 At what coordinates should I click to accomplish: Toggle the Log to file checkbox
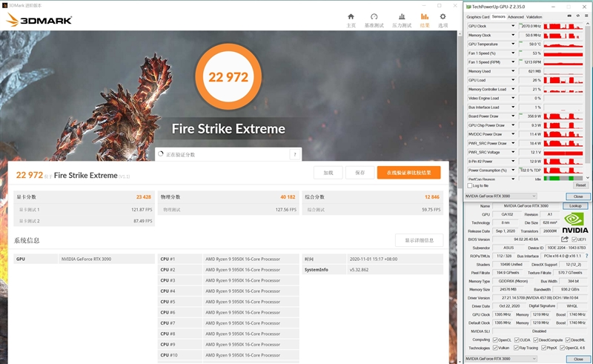pos(470,186)
